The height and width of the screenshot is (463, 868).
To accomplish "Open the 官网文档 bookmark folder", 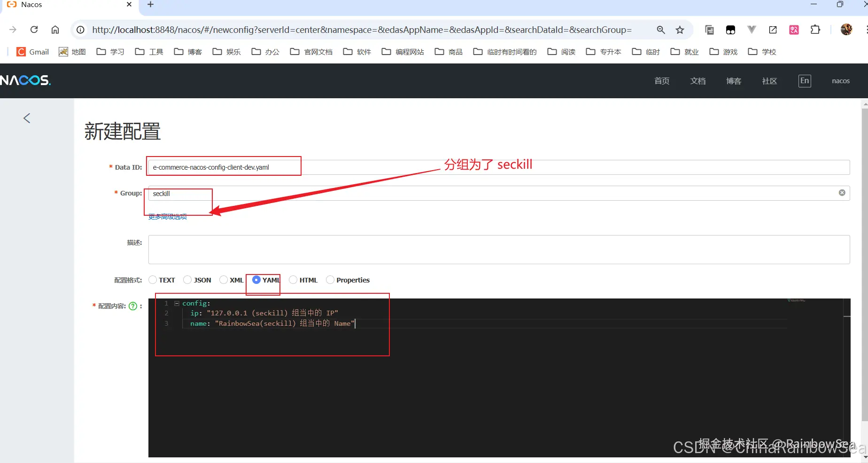I will (x=311, y=52).
